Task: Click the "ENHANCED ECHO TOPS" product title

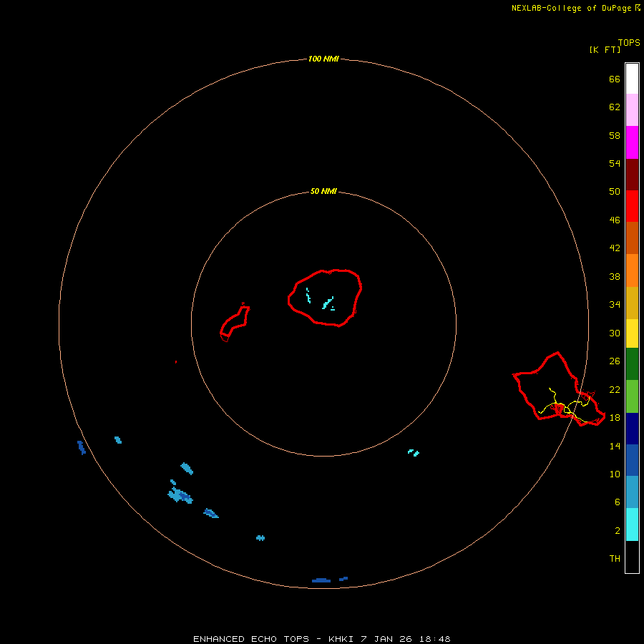Action: (x=251, y=639)
